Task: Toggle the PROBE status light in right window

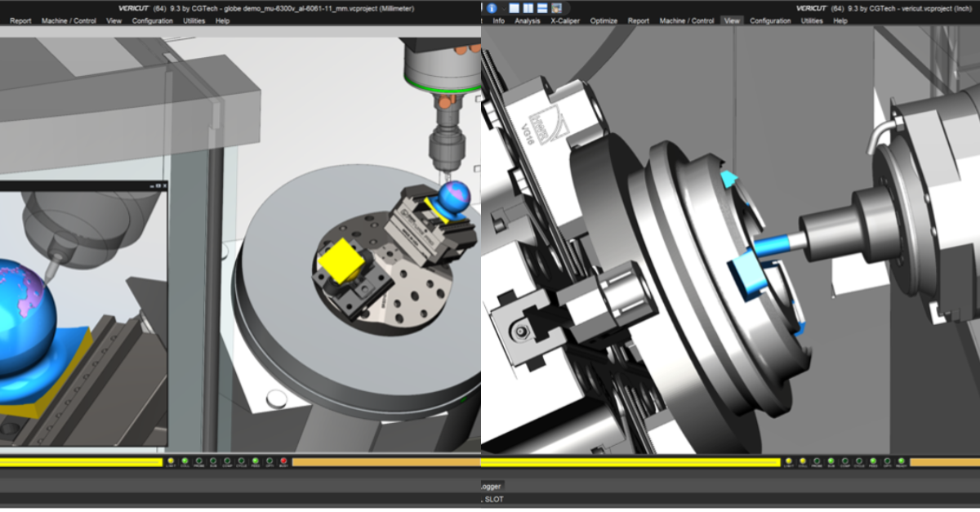Action: tap(816, 461)
